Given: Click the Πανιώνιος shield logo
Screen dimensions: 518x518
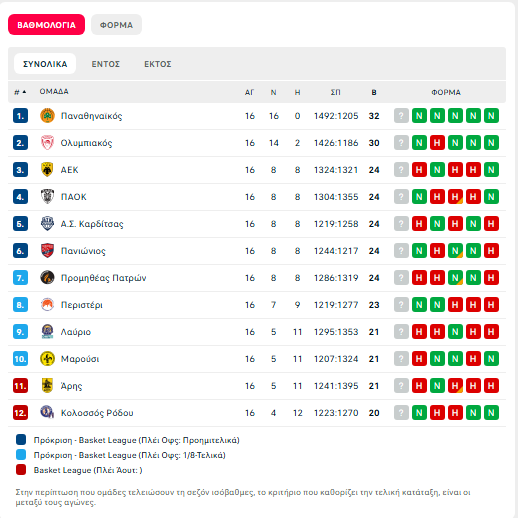Looking at the screenshot, I should pos(47,251).
